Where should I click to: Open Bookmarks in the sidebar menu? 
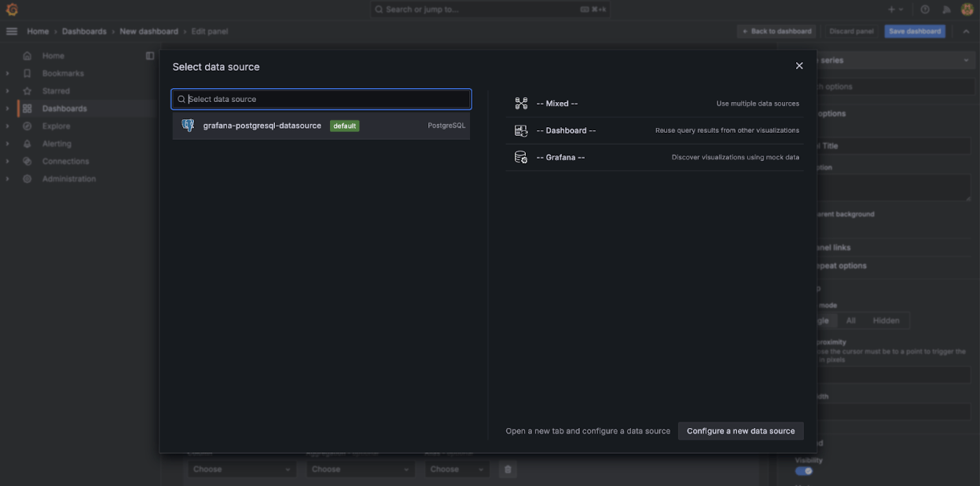63,73
